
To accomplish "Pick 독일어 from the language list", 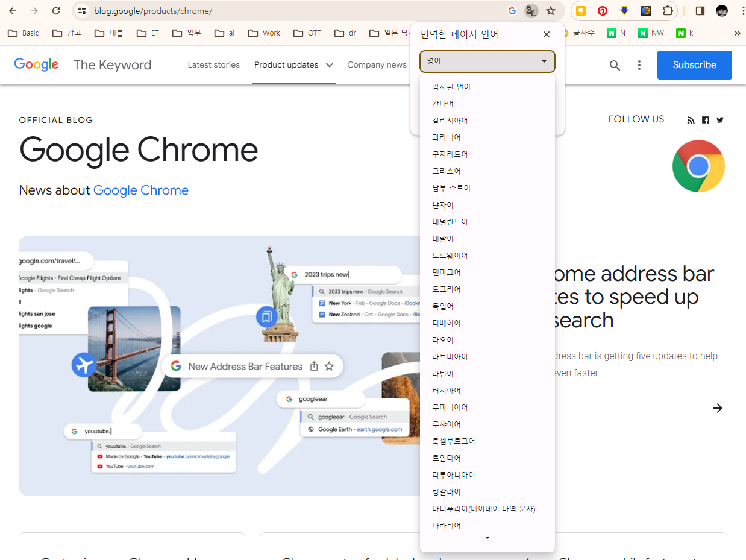I will (487, 306).
